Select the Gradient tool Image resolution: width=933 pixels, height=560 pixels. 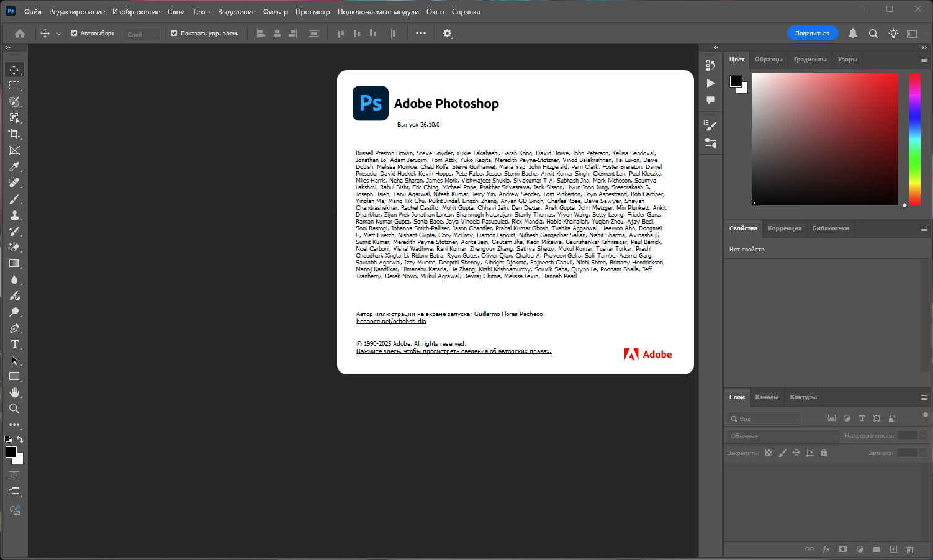[x=14, y=263]
